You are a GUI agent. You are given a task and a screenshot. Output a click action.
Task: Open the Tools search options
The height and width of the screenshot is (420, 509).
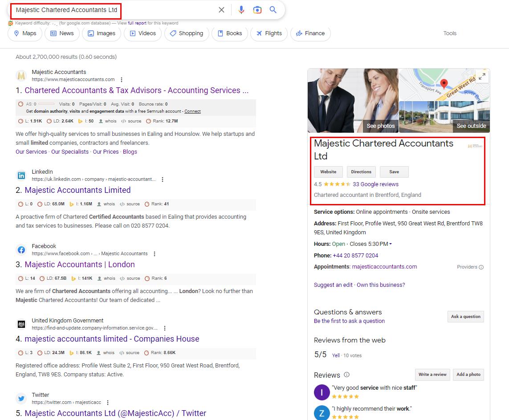tap(450, 33)
